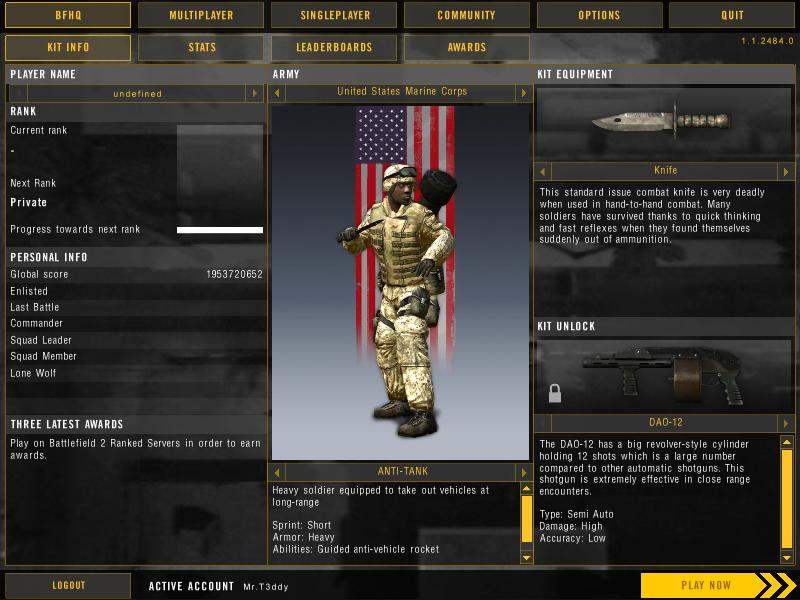Select next kit after Anti-Tank

523,472
